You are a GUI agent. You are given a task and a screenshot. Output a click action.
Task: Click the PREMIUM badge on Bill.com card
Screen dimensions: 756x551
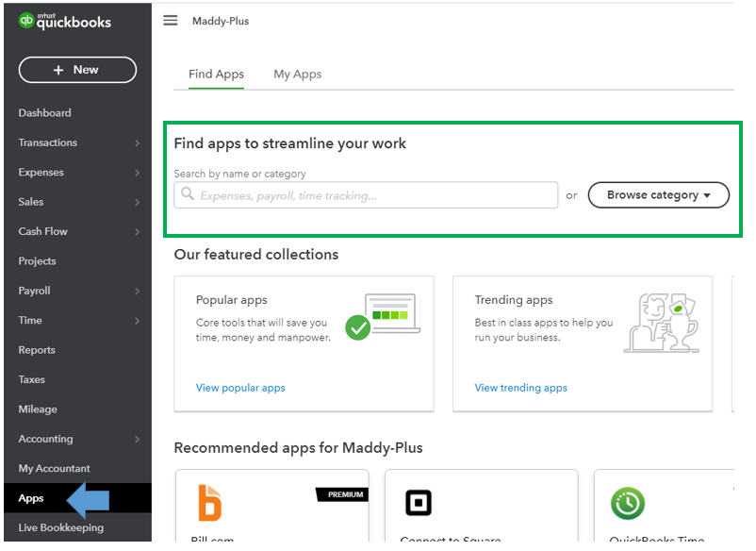pos(343,494)
